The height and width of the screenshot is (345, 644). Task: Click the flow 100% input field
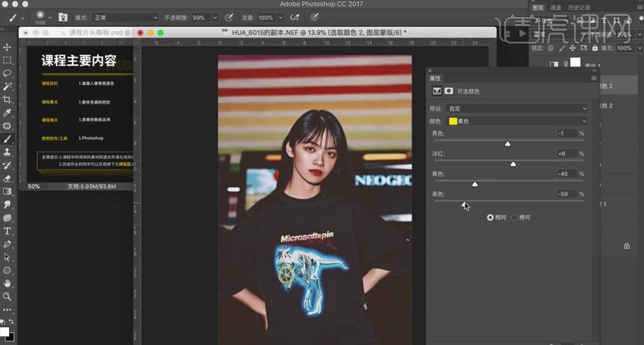[x=267, y=18]
